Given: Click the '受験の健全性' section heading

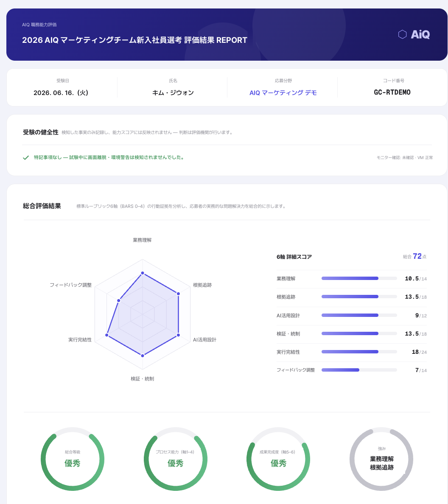Looking at the screenshot, I should 40,132.
